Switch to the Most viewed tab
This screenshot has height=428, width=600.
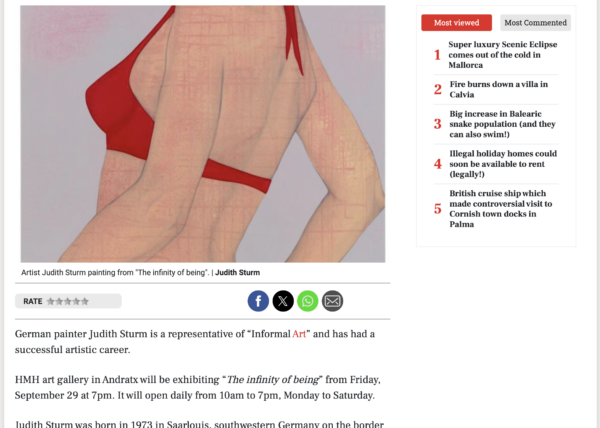click(x=457, y=23)
